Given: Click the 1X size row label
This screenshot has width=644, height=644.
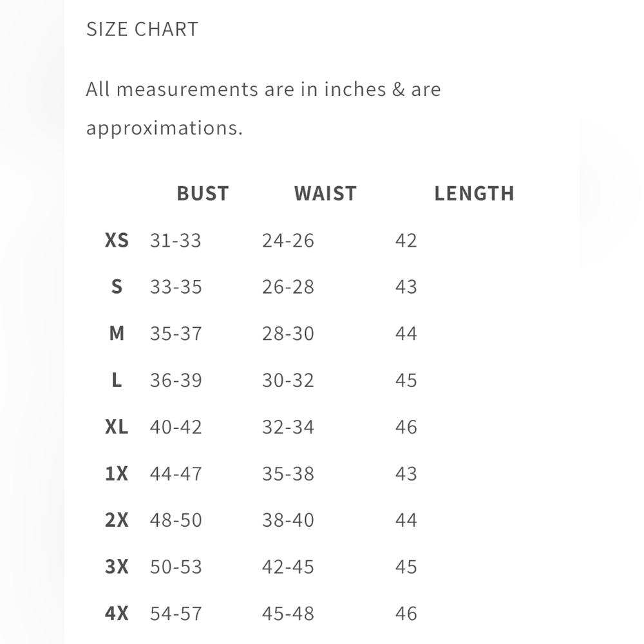Looking at the screenshot, I should [117, 473].
